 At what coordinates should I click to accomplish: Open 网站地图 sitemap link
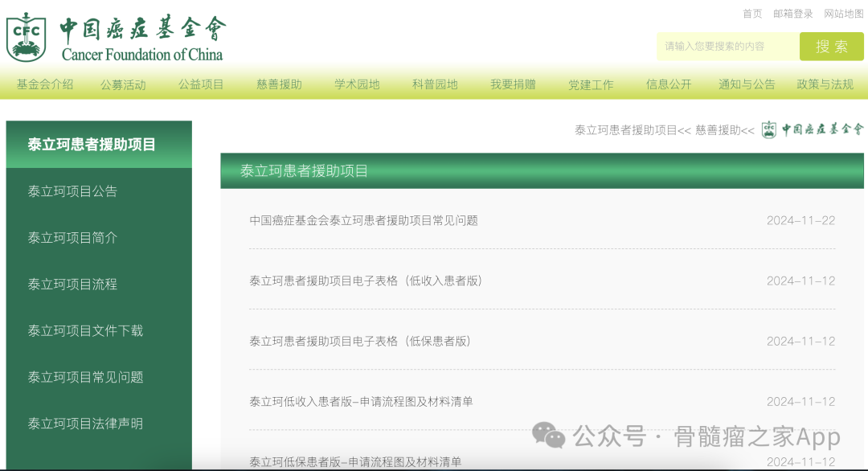844,14
